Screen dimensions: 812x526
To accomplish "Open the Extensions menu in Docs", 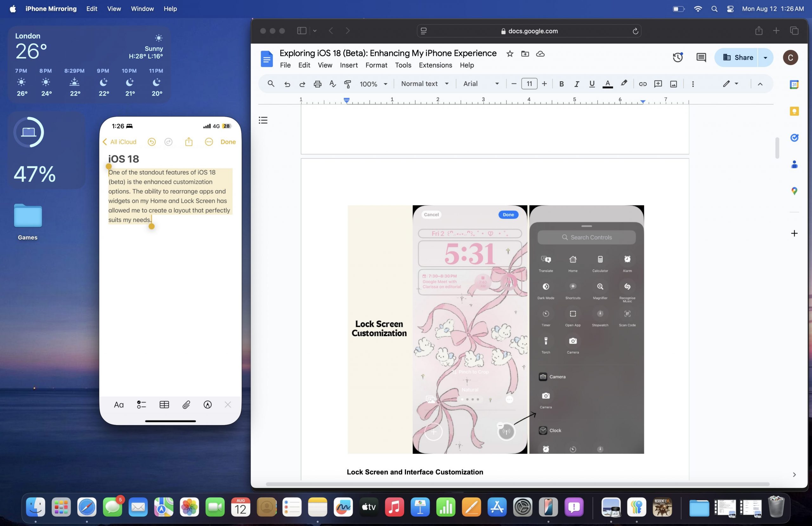I will tap(435, 65).
